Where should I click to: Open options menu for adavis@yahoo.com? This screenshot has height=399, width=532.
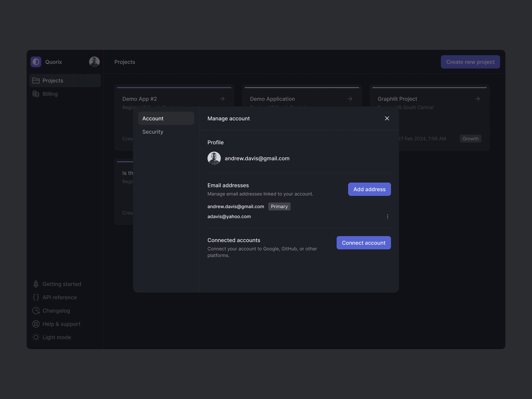click(388, 216)
